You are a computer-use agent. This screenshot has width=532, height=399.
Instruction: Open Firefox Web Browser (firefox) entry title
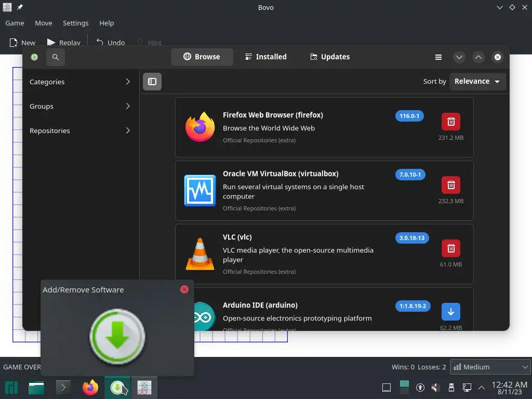[x=273, y=115]
